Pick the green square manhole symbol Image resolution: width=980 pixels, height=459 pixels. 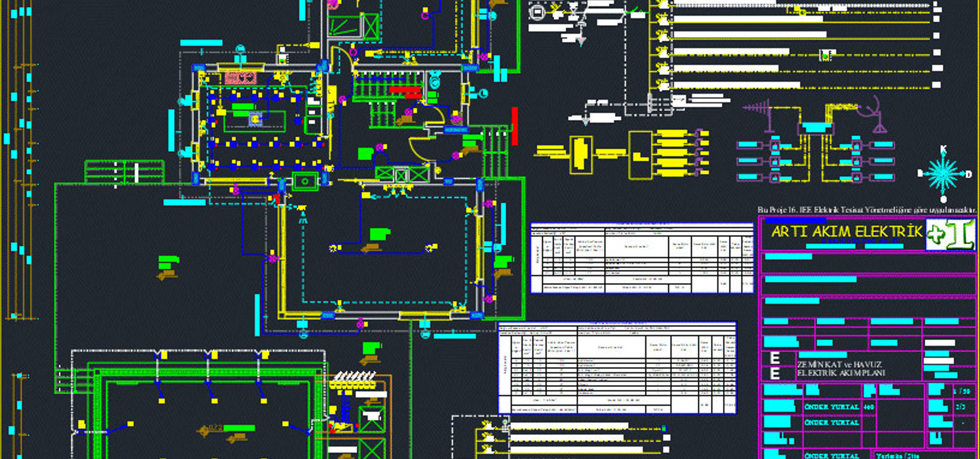click(305, 181)
